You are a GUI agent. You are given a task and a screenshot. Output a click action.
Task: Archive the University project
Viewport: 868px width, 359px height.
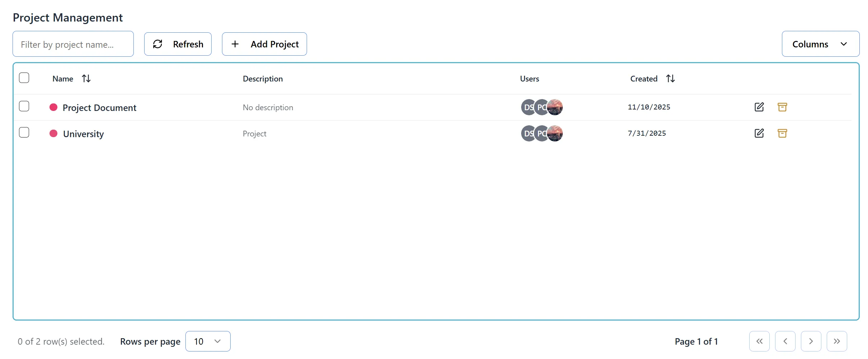click(x=782, y=133)
